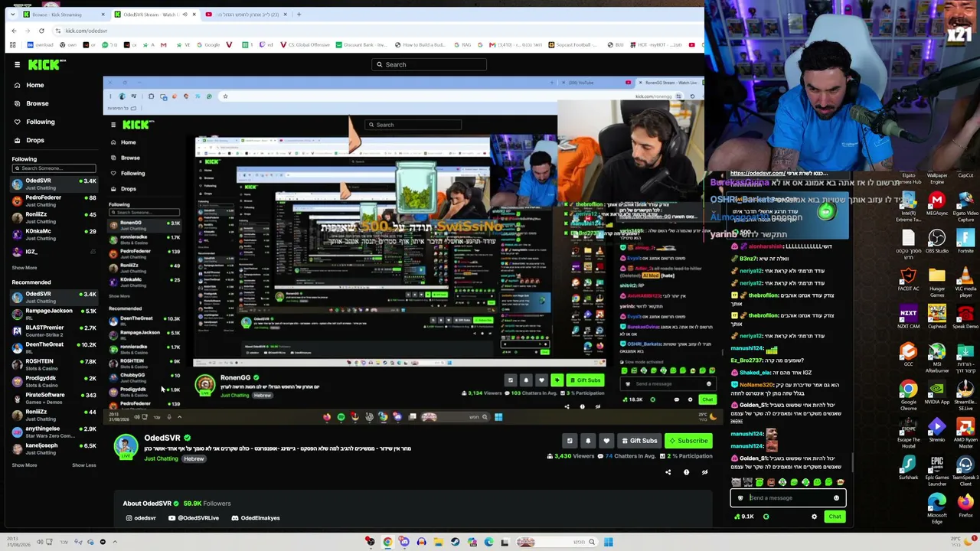
Task: Open the Windows Start menu
Action: click(x=608, y=542)
